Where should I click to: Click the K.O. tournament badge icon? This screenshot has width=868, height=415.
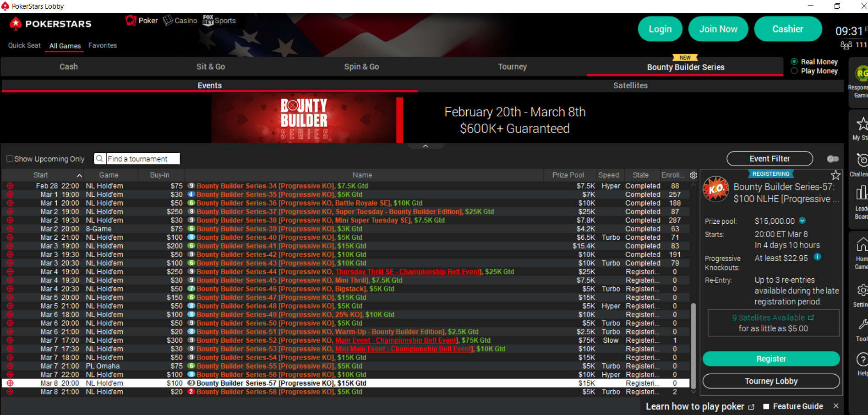click(x=716, y=189)
